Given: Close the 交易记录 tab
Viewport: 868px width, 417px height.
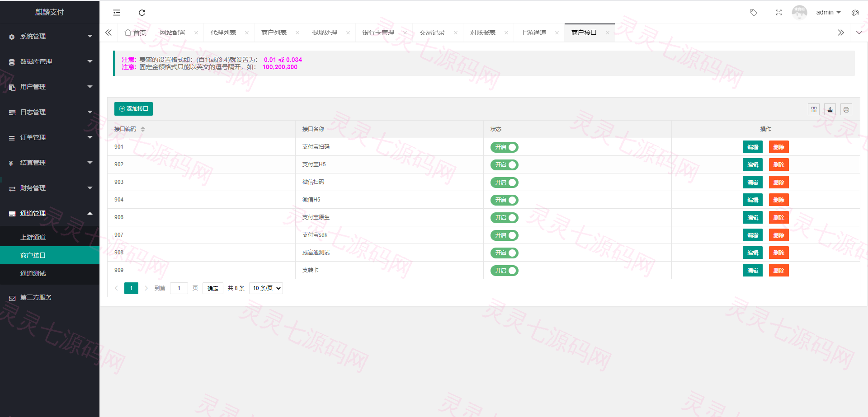Looking at the screenshot, I should click(456, 33).
